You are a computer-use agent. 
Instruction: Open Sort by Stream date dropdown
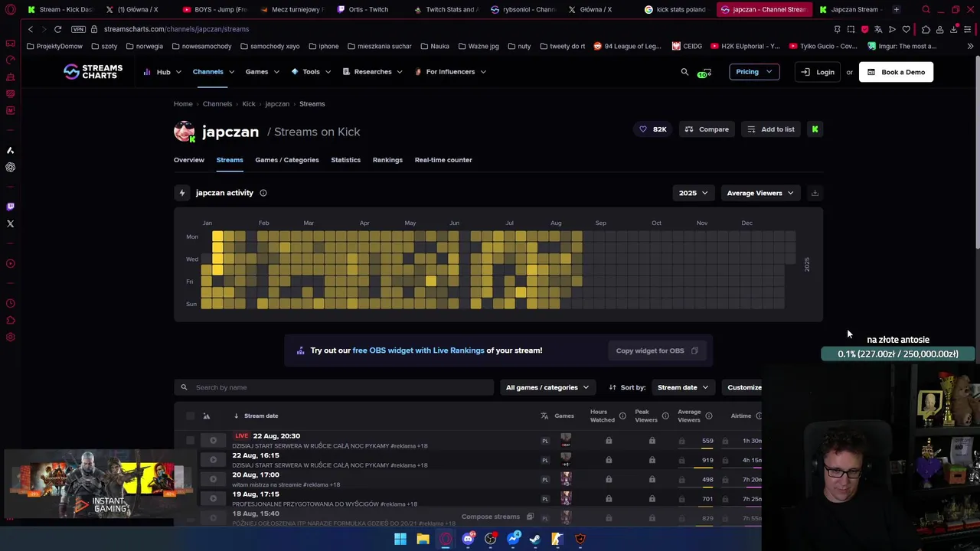tap(683, 387)
